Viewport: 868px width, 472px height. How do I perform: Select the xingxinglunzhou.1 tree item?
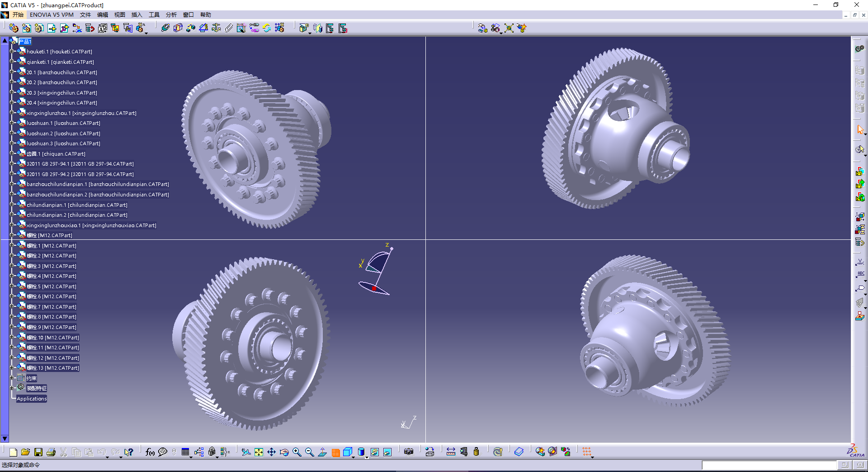[81, 113]
